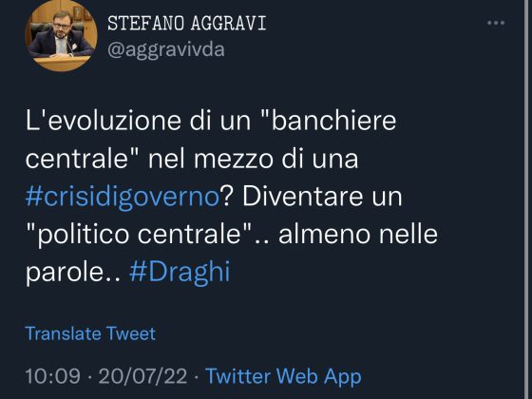This screenshot has height=399, width=532.
Task: Click the word "Web" in the source label
Action: coord(297,376)
